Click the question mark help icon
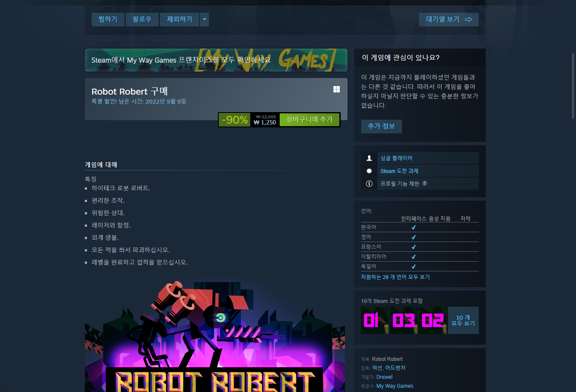The image size is (576, 392). pos(425,183)
